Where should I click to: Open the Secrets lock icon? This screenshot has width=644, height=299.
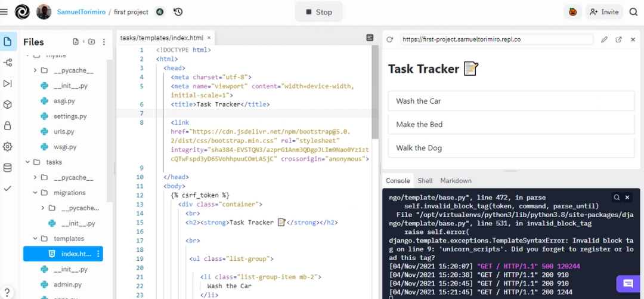click(7, 125)
